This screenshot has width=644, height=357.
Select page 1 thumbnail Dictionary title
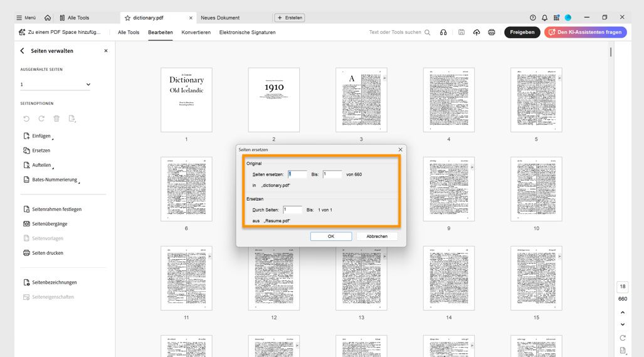pos(186,100)
